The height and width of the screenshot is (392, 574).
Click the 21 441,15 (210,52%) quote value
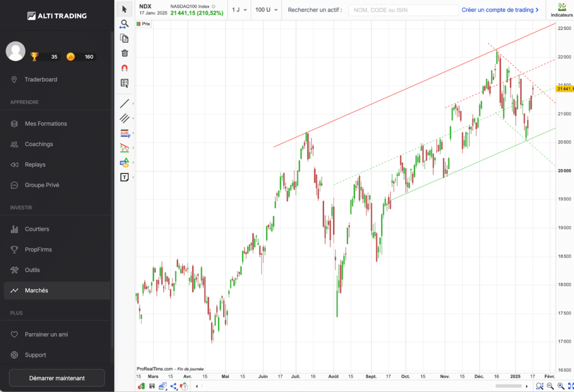[x=197, y=13]
